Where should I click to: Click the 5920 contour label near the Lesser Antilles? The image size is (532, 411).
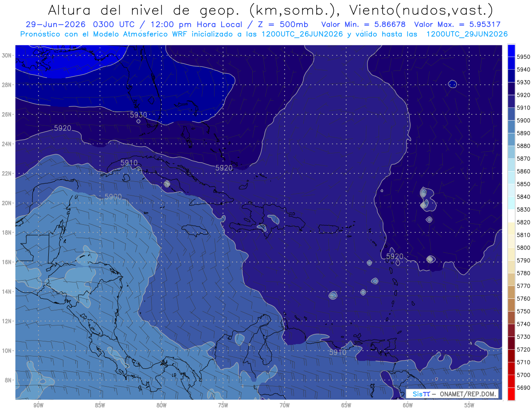395,257
